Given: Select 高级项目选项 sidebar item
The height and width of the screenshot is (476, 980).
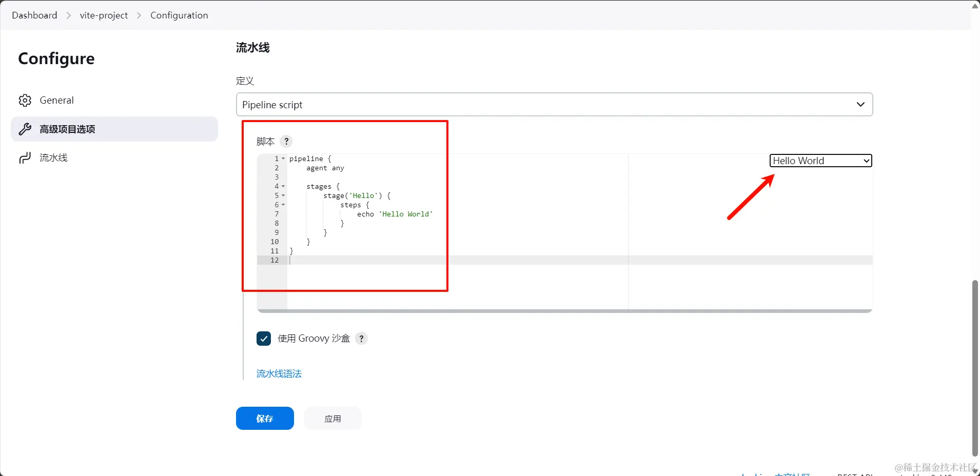Looking at the screenshot, I should pos(114,129).
